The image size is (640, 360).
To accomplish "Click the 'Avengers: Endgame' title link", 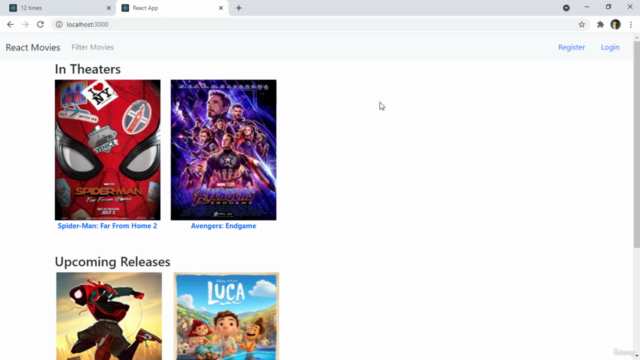I will (x=223, y=226).
